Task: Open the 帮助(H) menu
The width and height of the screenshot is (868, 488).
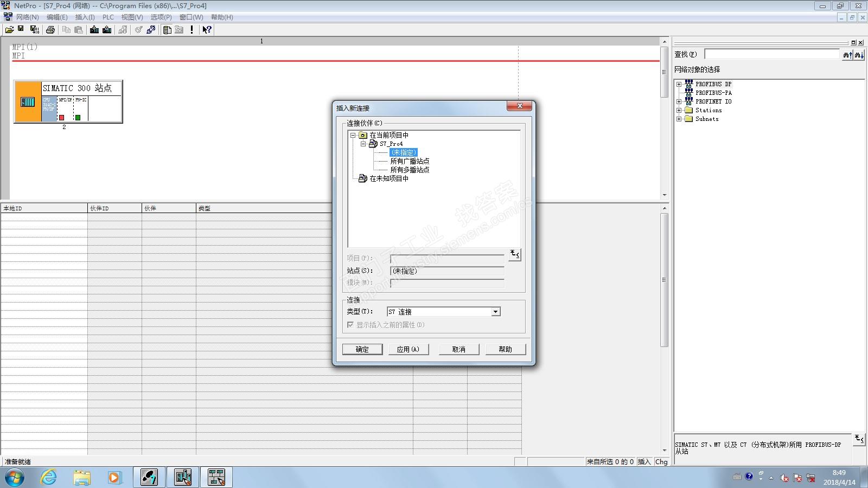Action: pyautogui.click(x=222, y=17)
